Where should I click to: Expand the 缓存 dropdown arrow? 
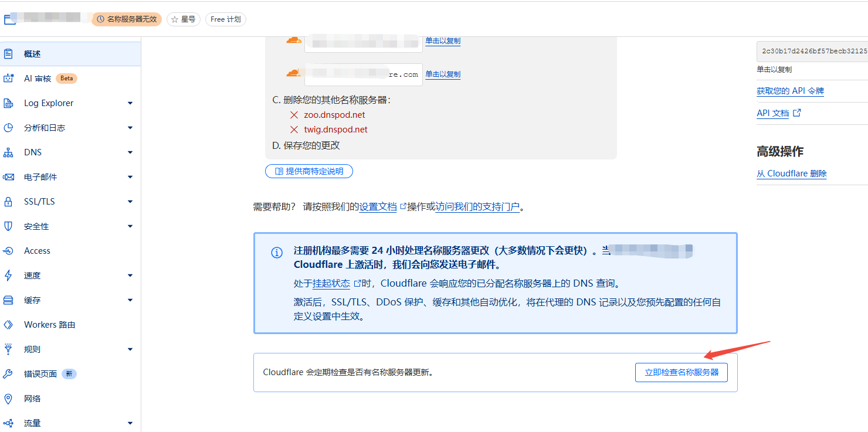[130, 300]
